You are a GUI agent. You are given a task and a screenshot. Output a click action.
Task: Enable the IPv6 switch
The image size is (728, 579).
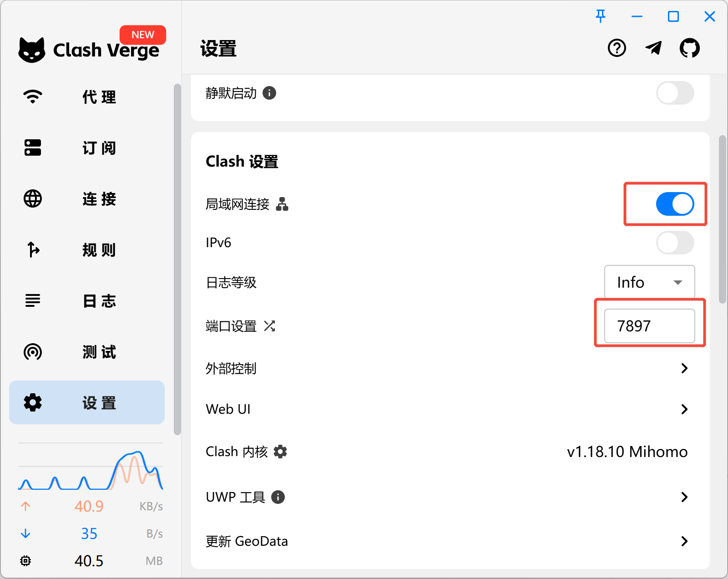click(675, 243)
